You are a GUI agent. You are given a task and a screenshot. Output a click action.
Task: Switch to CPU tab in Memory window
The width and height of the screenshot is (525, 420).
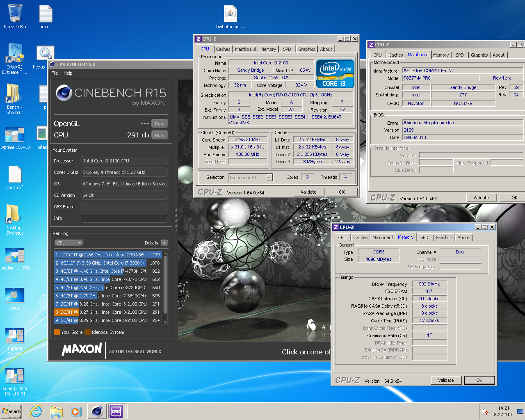point(342,237)
